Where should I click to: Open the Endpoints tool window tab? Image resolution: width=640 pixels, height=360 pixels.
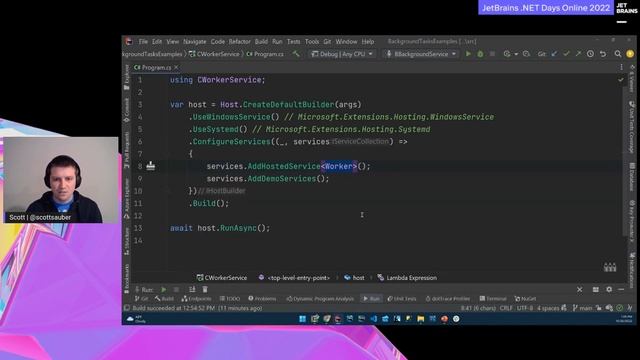point(196,299)
